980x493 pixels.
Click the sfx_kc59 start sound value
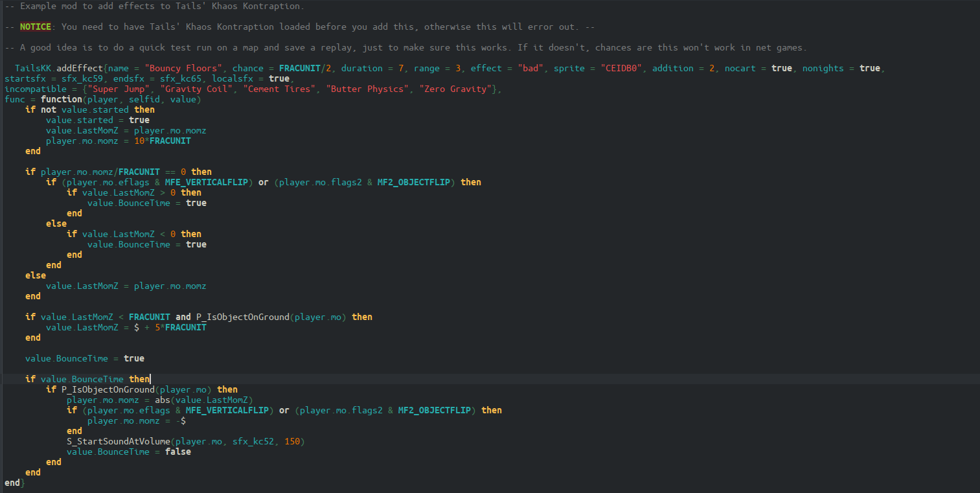coord(82,78)
